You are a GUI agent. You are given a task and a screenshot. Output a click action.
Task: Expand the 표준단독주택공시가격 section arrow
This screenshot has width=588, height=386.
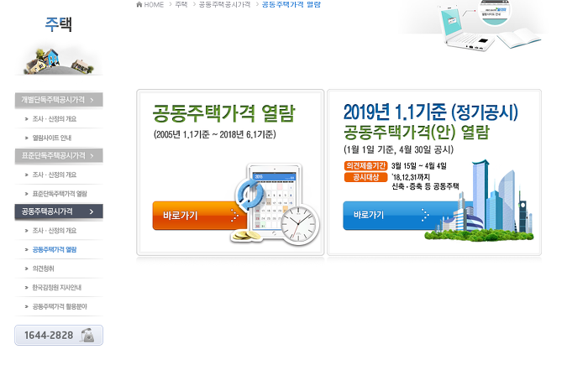point(92,156)
